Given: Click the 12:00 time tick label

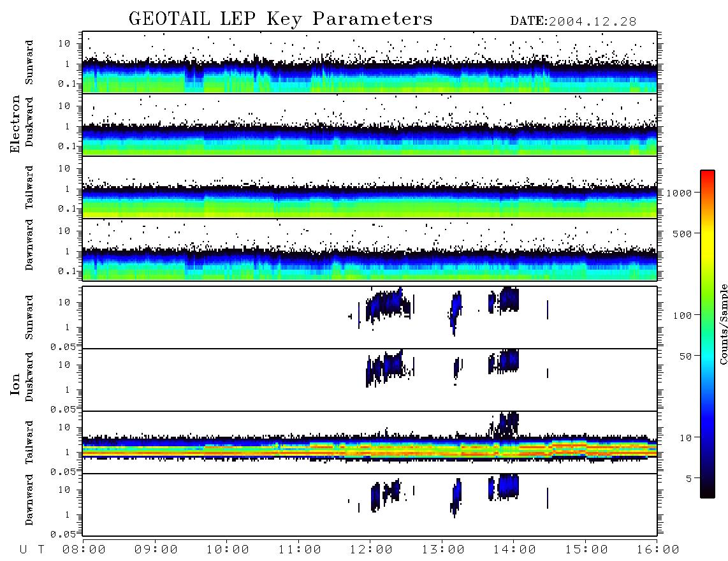Looking at the screenshot, I should [371, 550].
